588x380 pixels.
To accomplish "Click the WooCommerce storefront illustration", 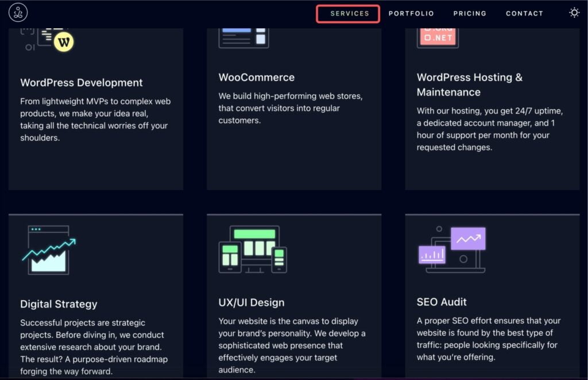I will 243,39.
